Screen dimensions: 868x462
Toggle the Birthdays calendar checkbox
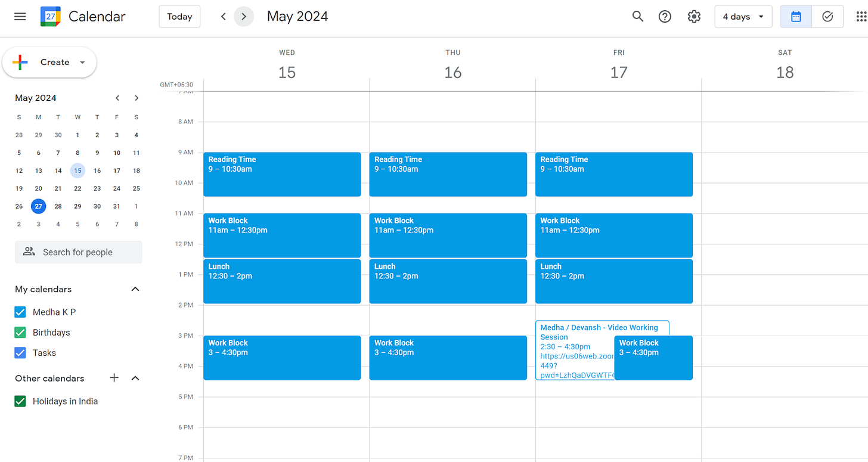(20, 332)
